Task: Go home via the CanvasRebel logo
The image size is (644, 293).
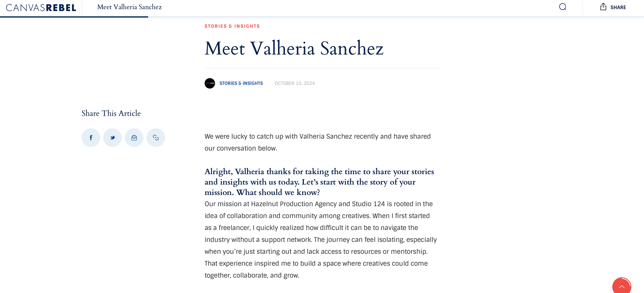Action: 41,8
